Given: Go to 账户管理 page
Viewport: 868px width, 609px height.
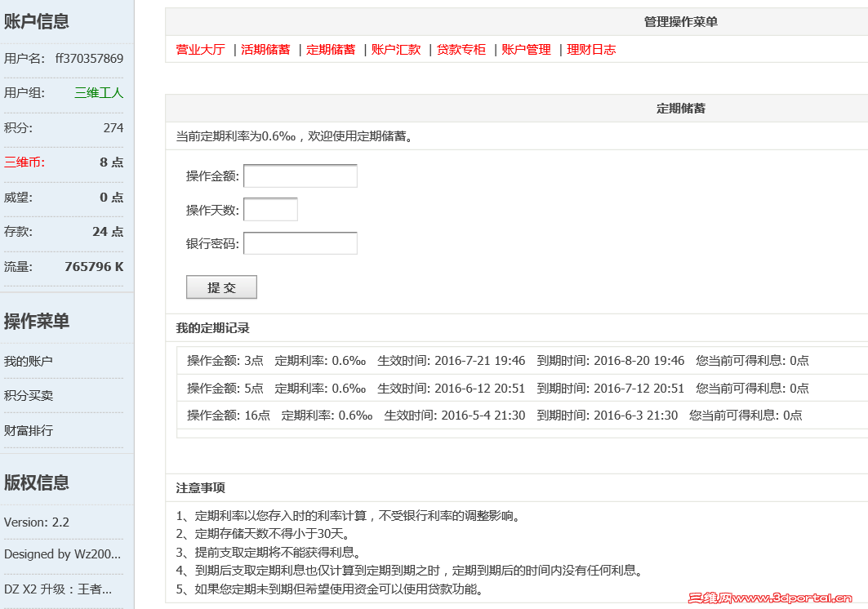Looking at the screenshot, I should tap(527, 50).
